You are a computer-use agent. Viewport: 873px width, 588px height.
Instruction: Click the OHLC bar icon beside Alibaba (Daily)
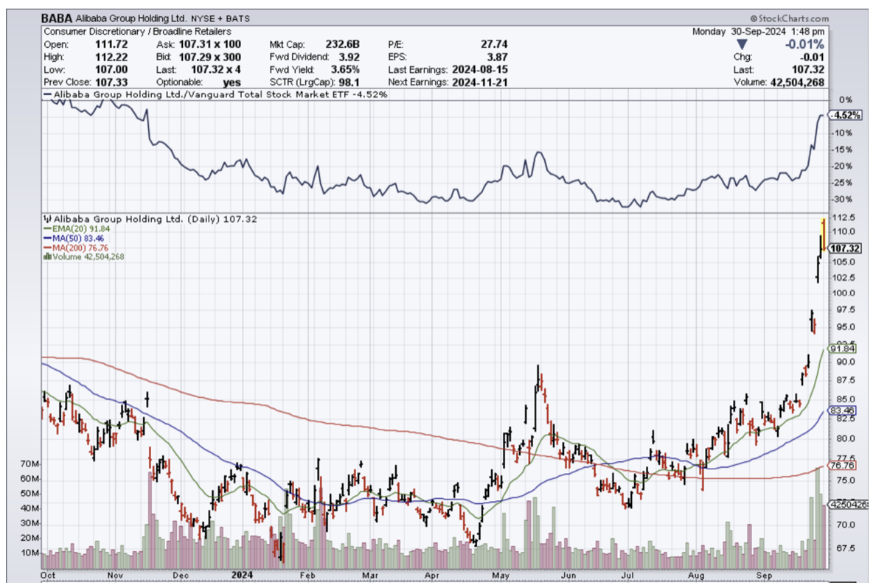(48, 220)
